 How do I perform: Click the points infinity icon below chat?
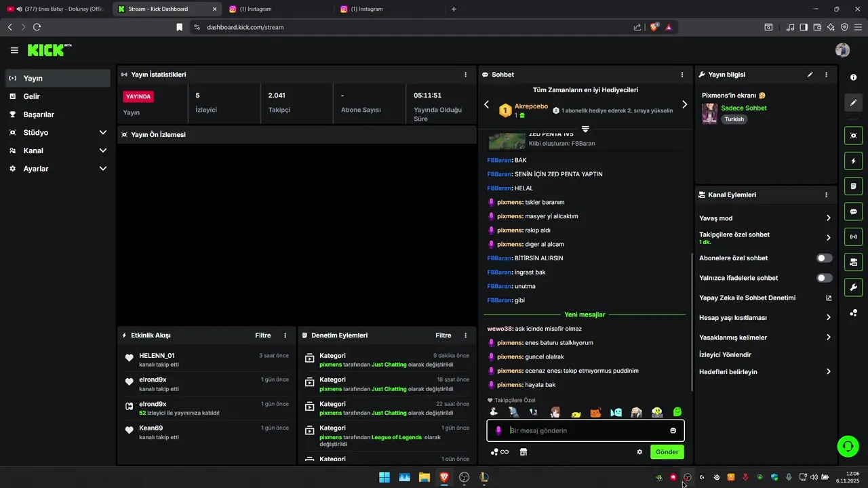click(500, 452)
